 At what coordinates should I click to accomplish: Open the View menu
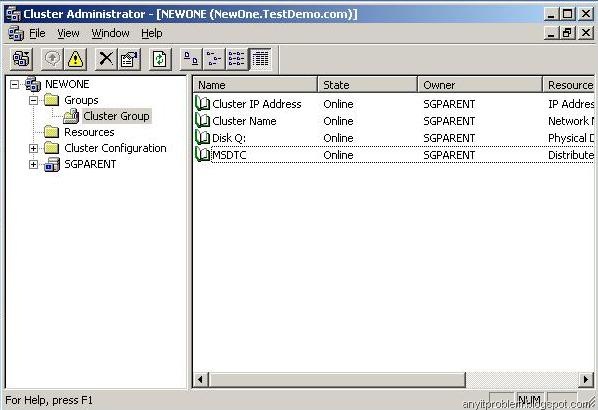point(68,34)
